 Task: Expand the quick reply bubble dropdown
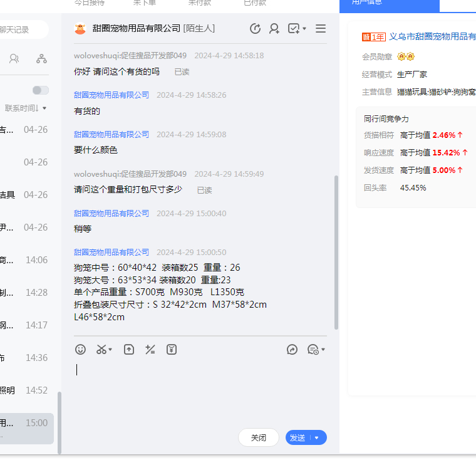pos(316,350)
